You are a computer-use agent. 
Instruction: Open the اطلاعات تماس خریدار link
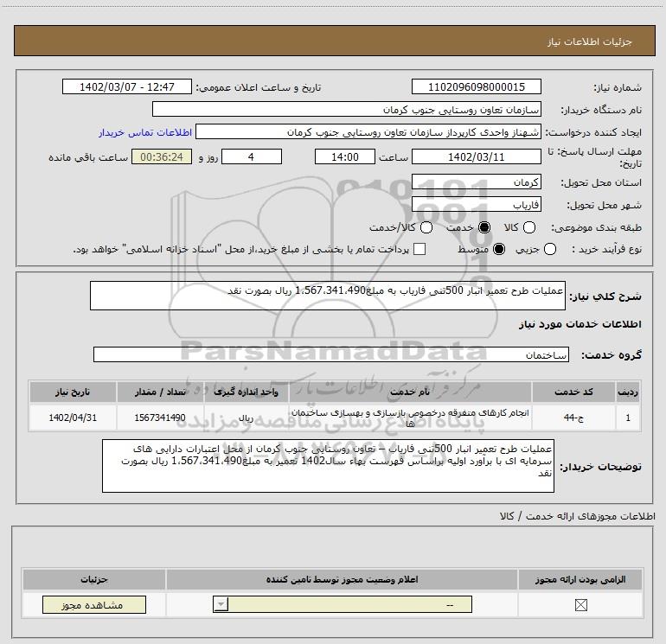[145, 132]
